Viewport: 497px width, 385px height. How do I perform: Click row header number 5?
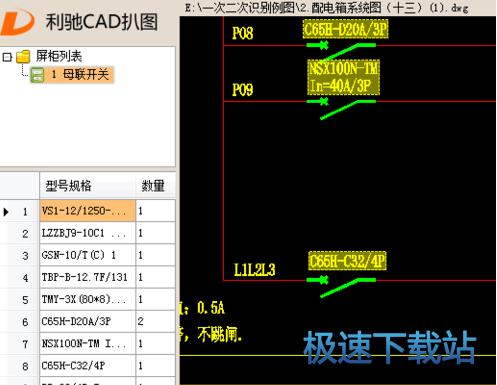[x=19, y=300]
